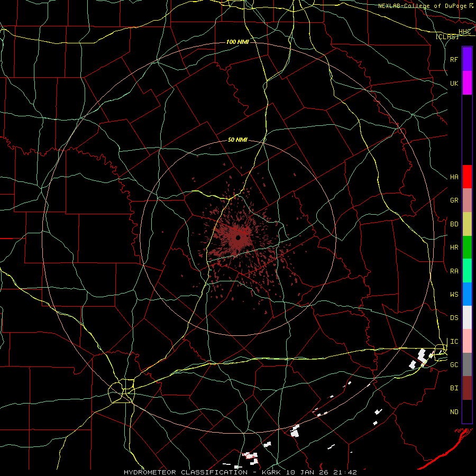
Task: Click the BD legend label
Action: (454, 224)
